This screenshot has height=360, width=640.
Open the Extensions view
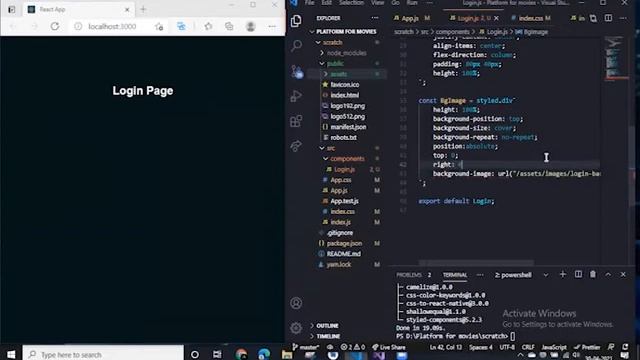pos(296,121)
